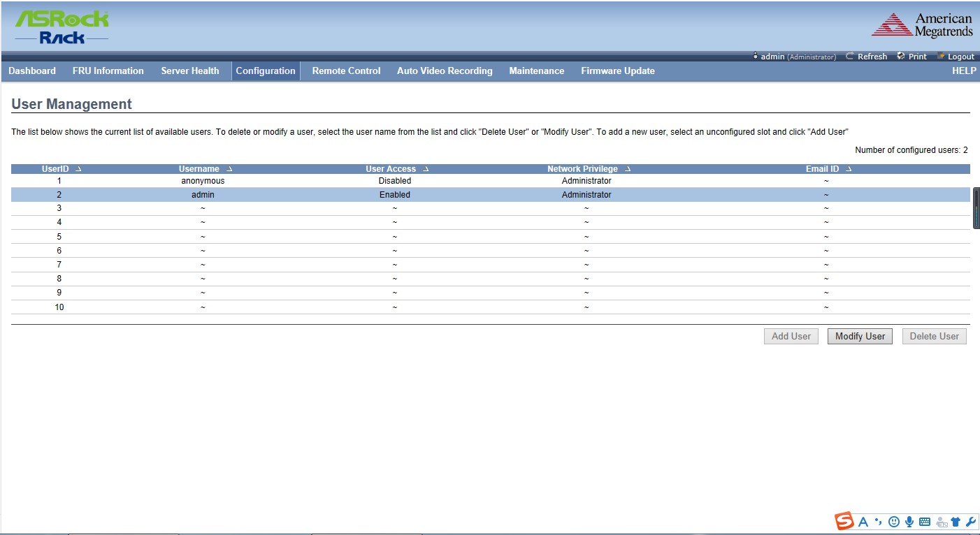Click the Sogou input method logo icon
980x535 pixels.
point(844,521)
